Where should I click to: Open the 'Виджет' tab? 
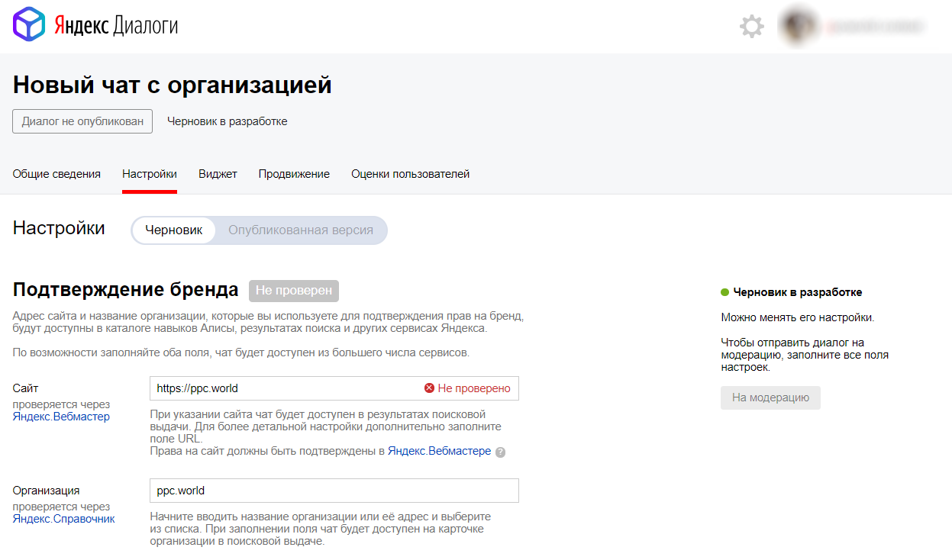[218, 174]
